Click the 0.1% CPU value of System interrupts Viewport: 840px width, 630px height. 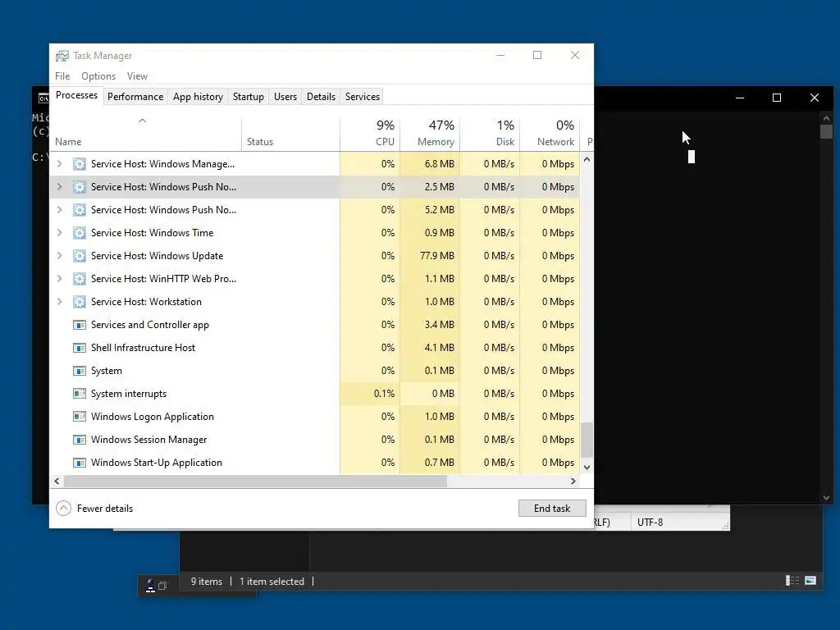pyautogui.click(x=384, y=394)
